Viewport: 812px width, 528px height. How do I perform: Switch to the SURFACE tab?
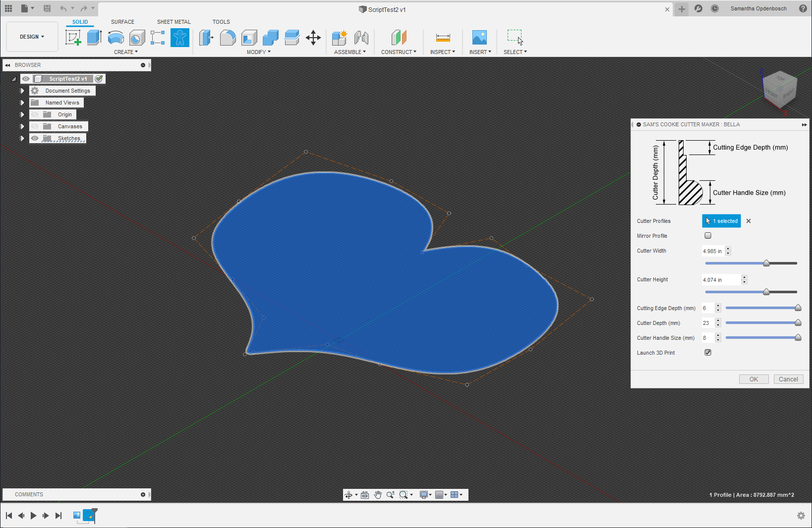(122, 22)
